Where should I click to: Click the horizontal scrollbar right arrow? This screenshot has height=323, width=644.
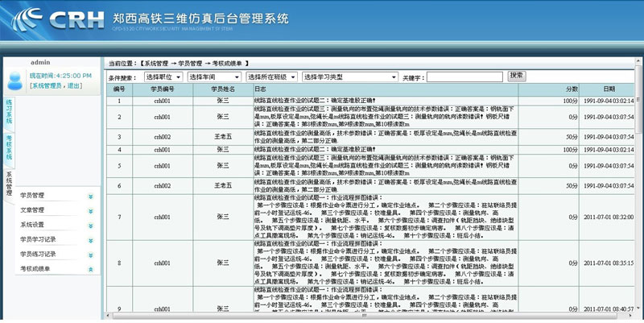pyautogui.click(x=631, y=316)
